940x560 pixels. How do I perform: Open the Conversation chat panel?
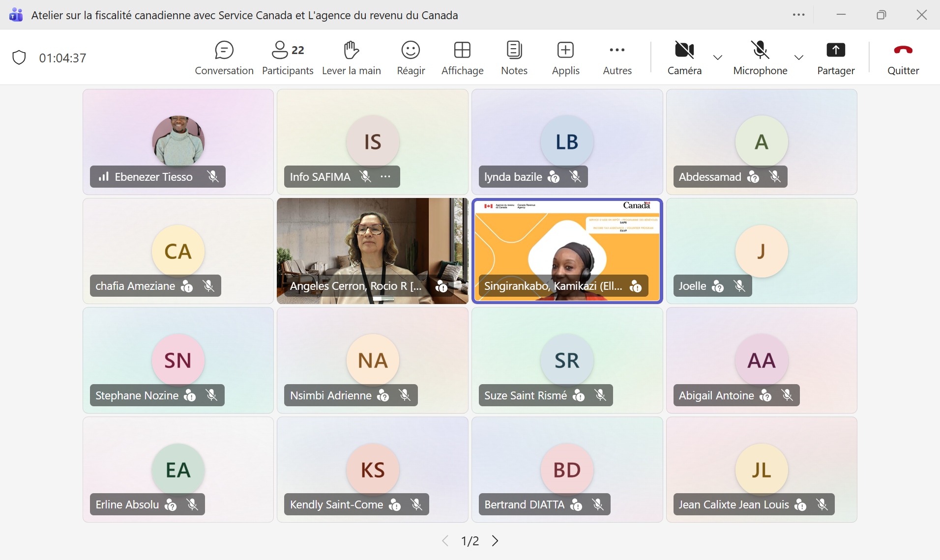point(224,58)
